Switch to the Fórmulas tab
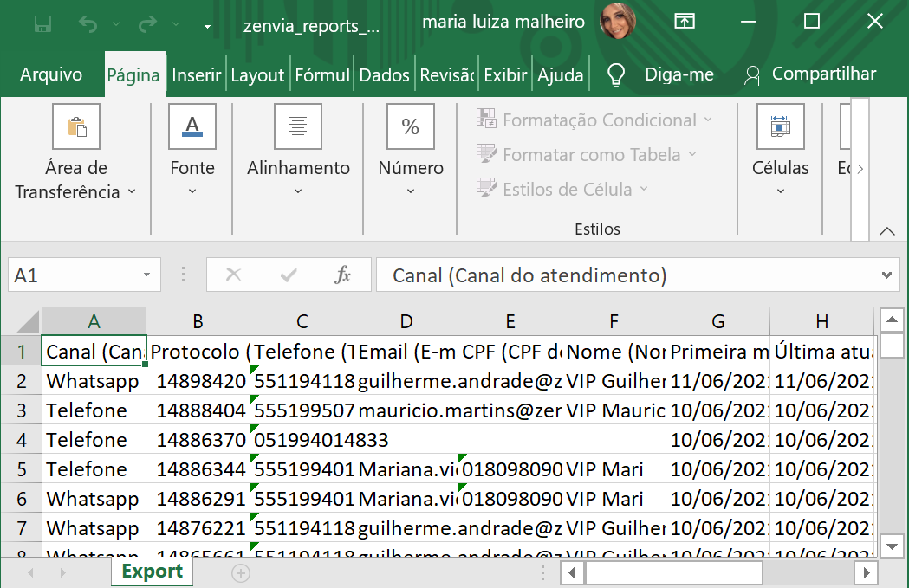Image resolution: width=909 pixels, height=588 pixels. pyautogui.click(x=322, y=74)
